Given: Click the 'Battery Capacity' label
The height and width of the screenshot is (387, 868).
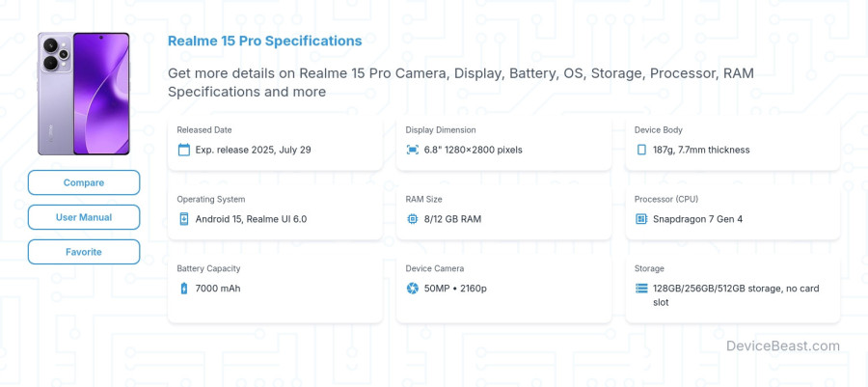Looking at the screenshot, I should (x=208, y=268).
